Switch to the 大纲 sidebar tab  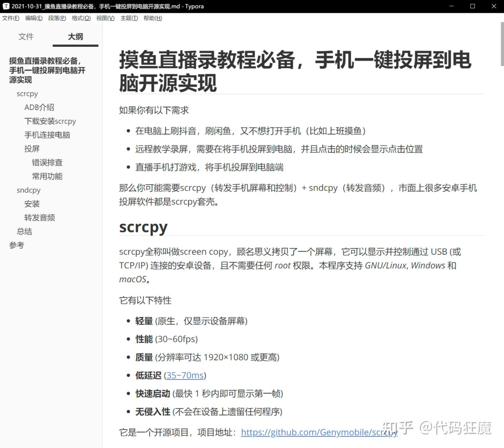point(75,37)
